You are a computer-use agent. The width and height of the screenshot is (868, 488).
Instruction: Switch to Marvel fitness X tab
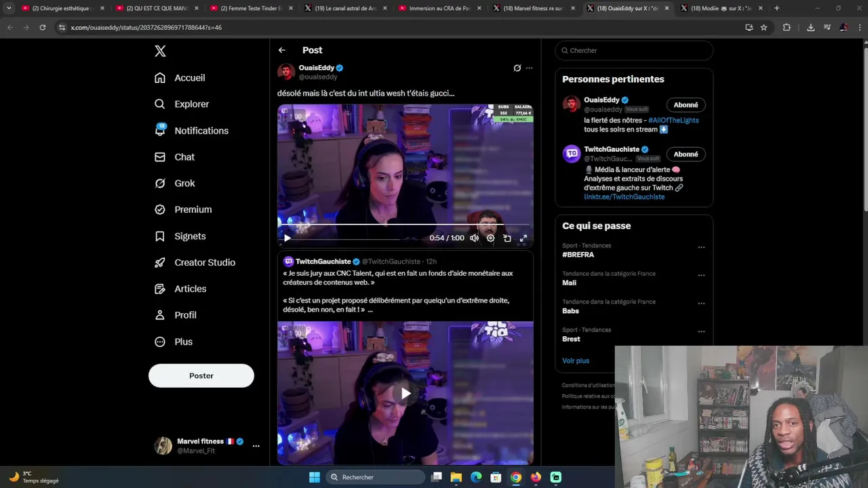[533, 8]
